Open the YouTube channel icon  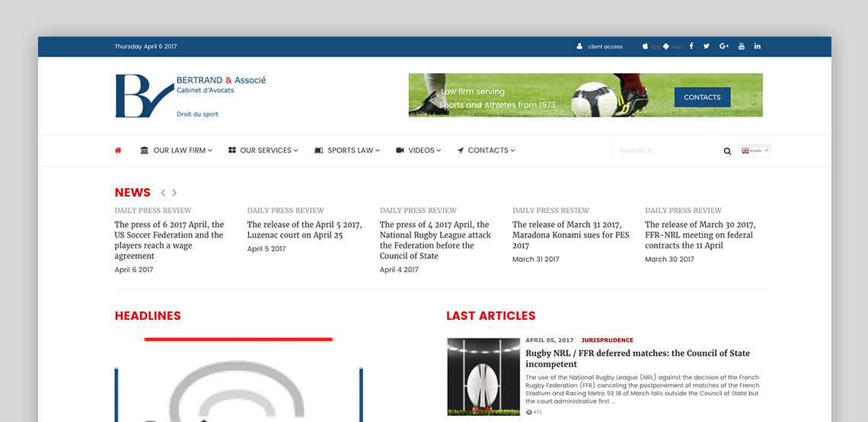(x=742, y=46)
